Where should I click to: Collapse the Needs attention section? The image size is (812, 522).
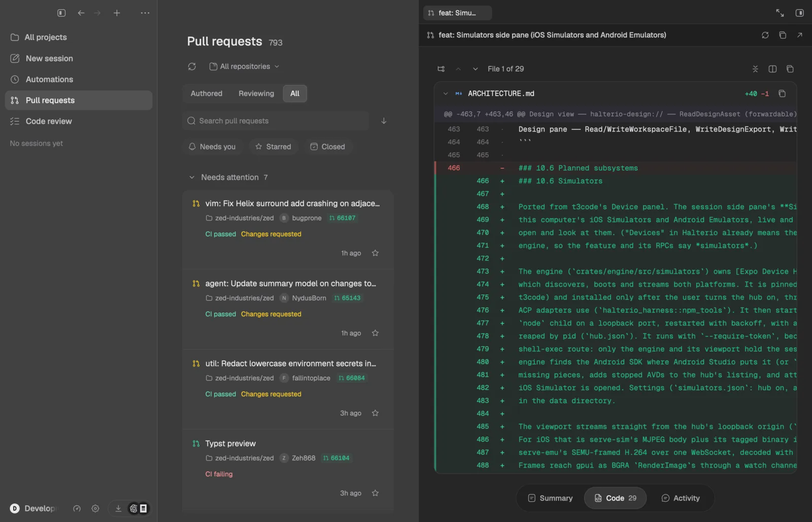point(192,177)
